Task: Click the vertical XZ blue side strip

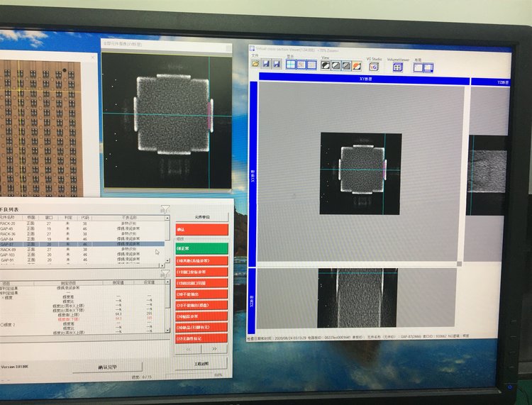Action: pyautogui.click(x=252, y=300)
